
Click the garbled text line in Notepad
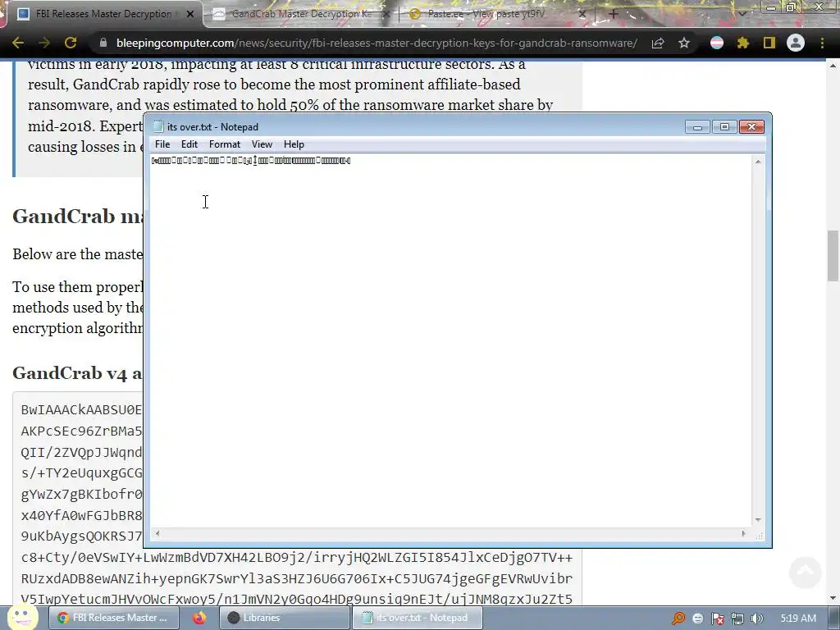click(251, 161)
